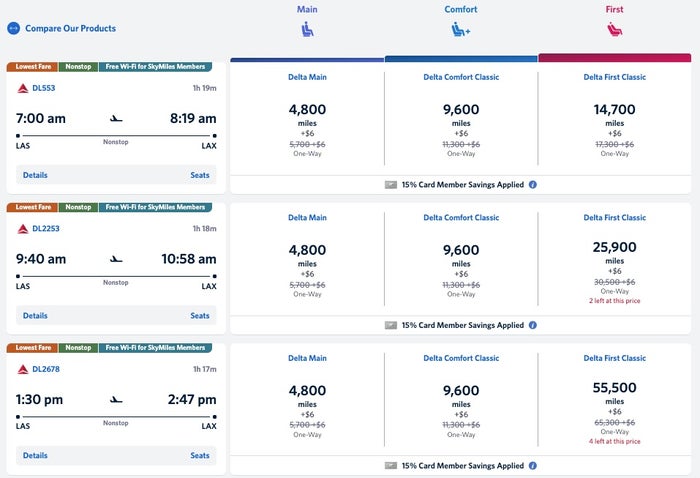700x478 pixels.
Task: Open Seats for the 7:00 am flight
Action: (x=200, y=175)
